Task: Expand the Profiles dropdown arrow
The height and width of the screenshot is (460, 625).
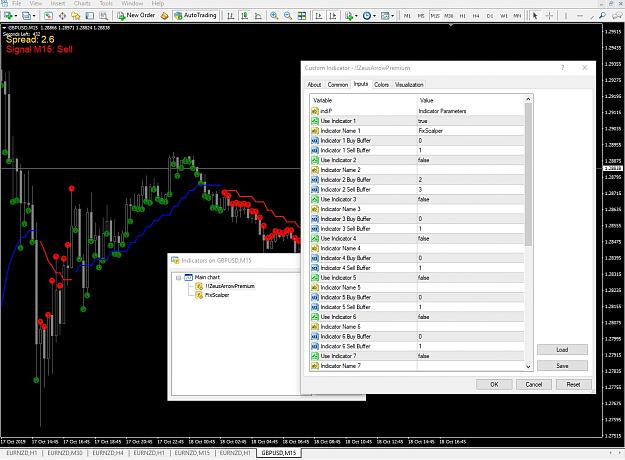Action: [x=34, y=16]
